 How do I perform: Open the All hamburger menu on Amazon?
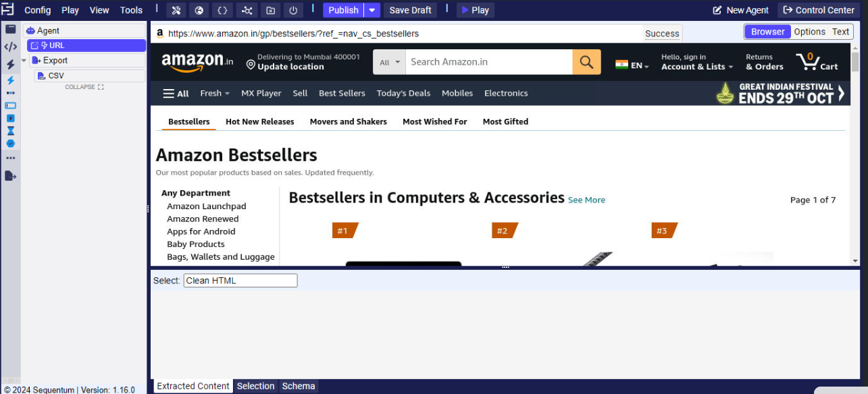176,94
